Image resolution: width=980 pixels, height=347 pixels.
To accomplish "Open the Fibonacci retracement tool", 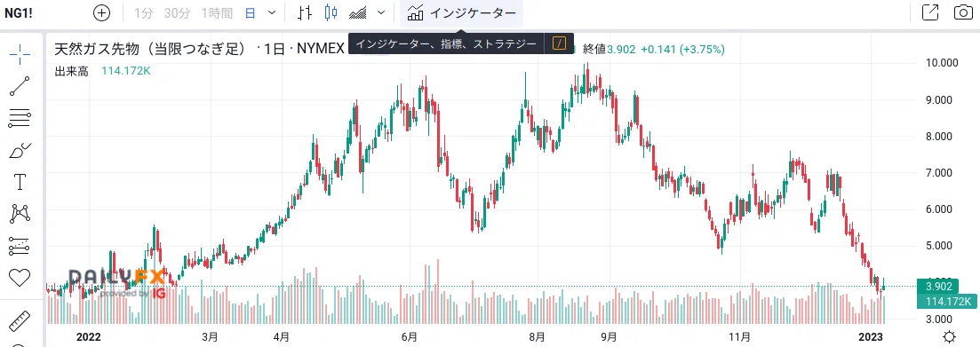I will pos(20,118).
